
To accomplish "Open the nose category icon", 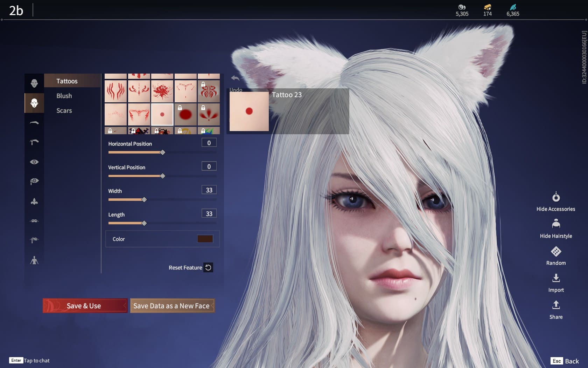I will [x=34, y=201].
